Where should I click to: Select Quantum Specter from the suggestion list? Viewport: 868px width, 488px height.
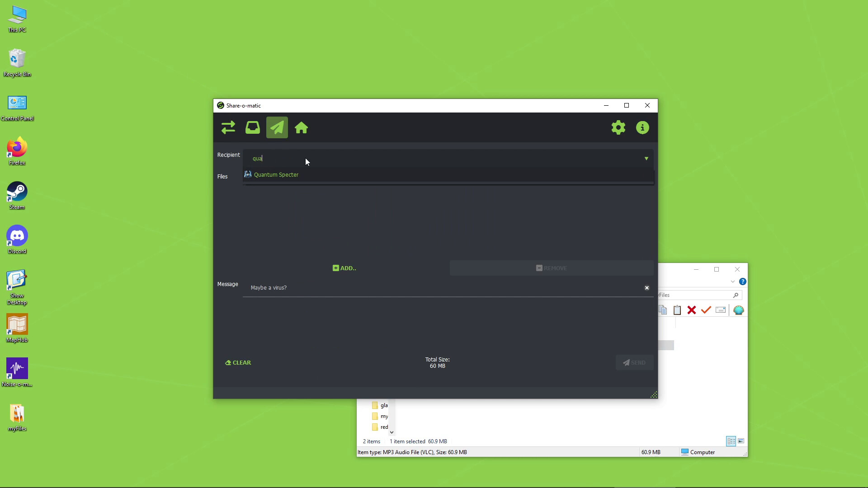coord(276,174)
